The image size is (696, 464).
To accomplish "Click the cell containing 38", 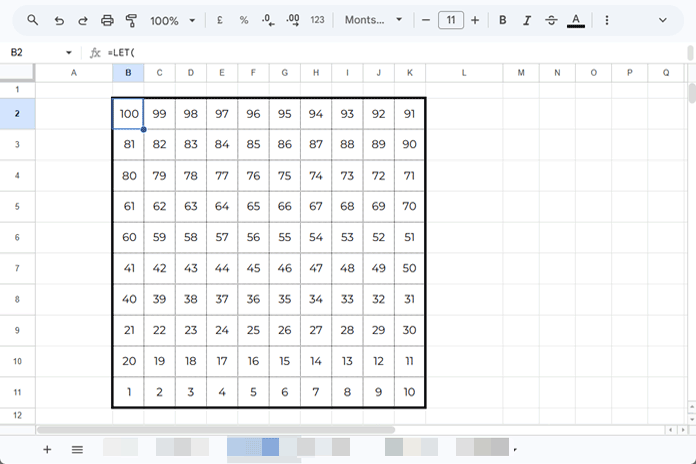I will pos(191,299).
